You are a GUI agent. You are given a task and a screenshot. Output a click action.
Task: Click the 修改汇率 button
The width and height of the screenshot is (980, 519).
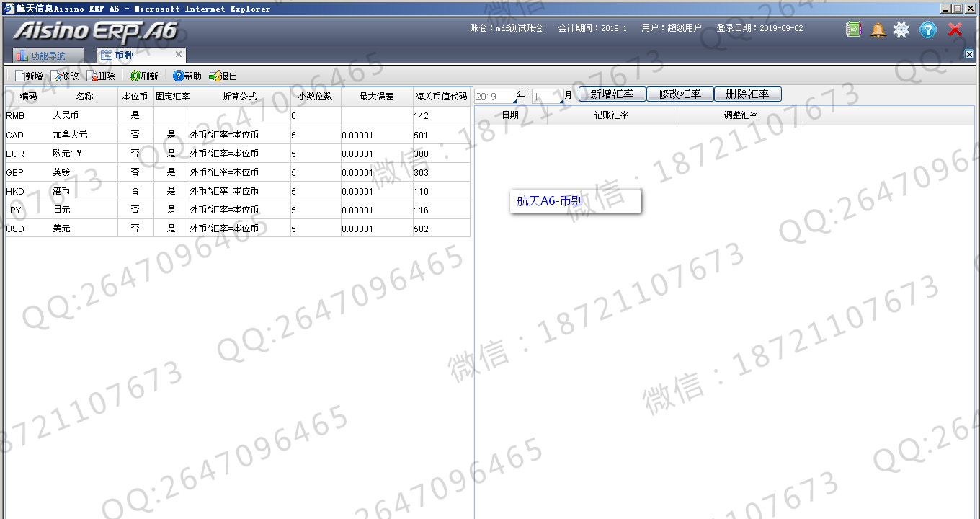(680, 94)
